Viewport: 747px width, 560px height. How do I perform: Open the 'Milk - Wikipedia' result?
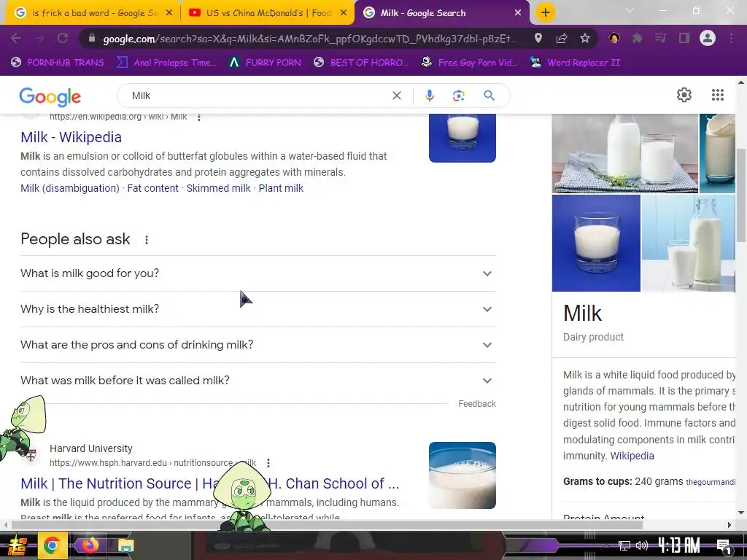71,137
